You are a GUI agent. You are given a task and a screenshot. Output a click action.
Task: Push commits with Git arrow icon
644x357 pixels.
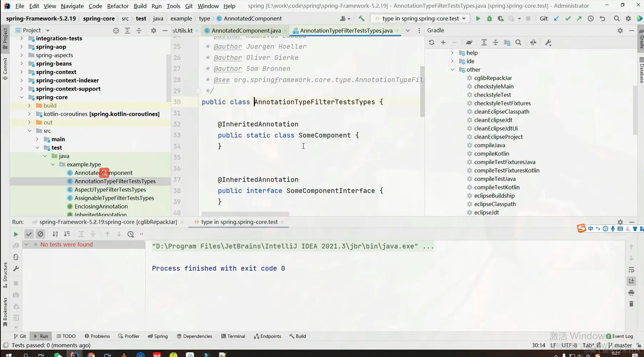(579, 19)
